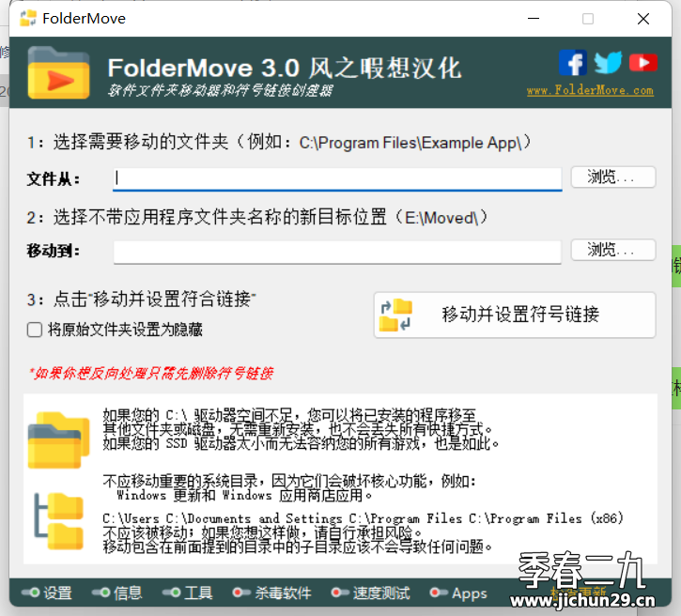Focus the 移动到 destination field
Image resolution: width=681 pixels, height=616 pixels.
pyautogui.click(x=337, y=252)
